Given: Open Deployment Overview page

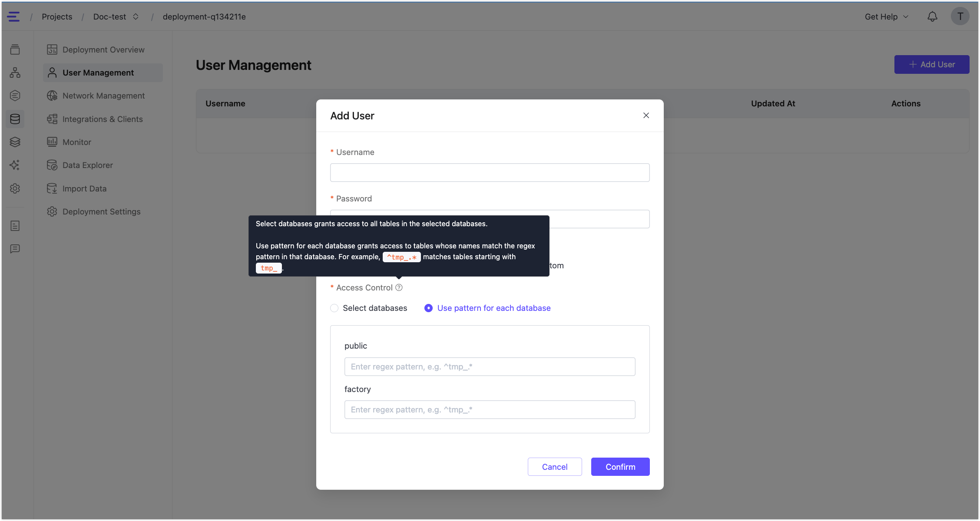Looking at the screenshot, I should tap(103, 49).
